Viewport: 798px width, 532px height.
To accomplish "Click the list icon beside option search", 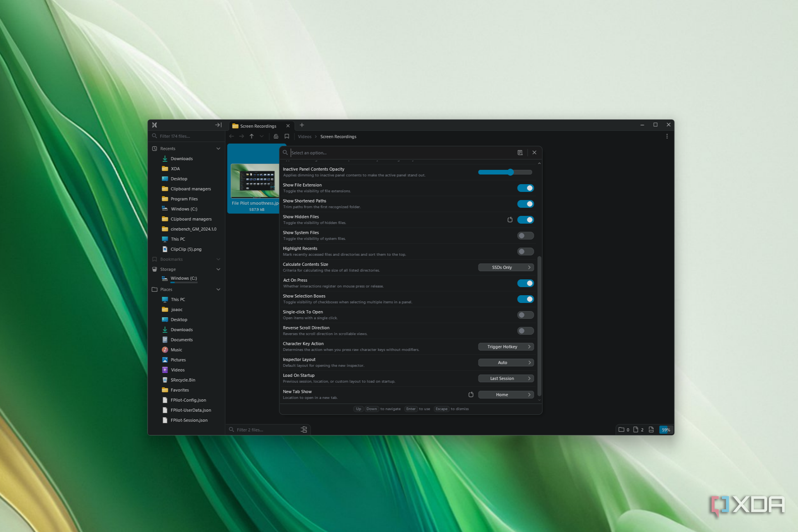I will tap(520, 152).
